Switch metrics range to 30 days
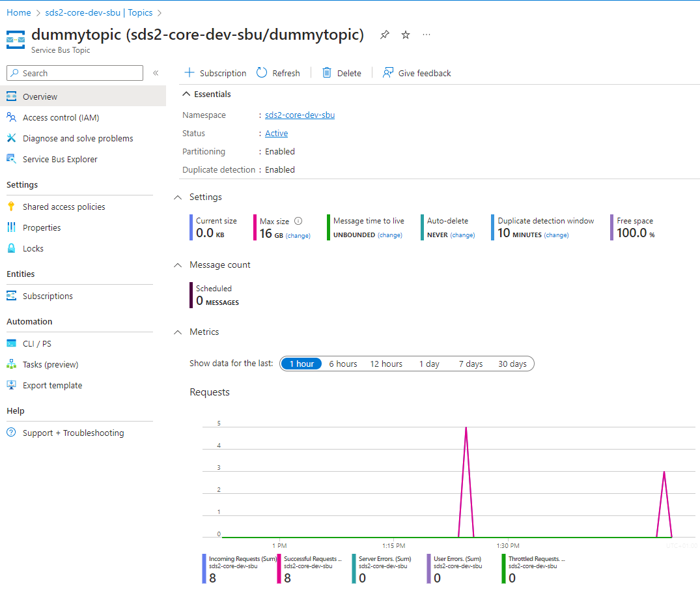 tap(512, 364)
